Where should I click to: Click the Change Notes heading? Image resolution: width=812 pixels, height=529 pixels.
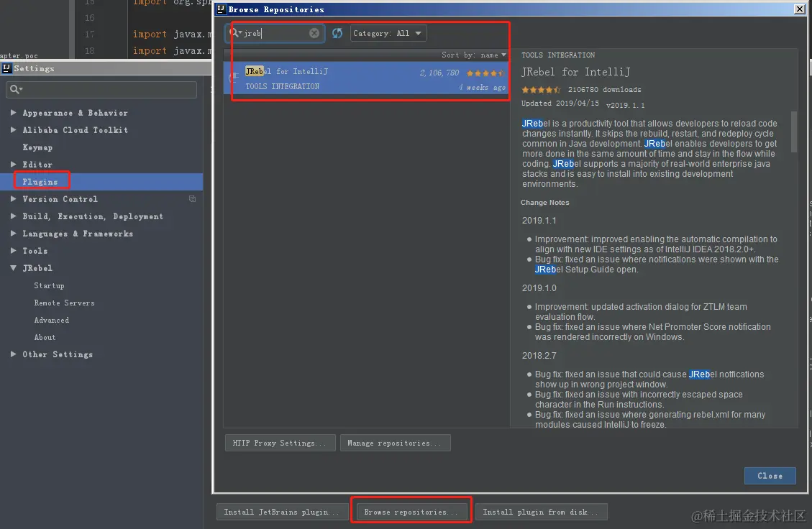coord(544,203)
